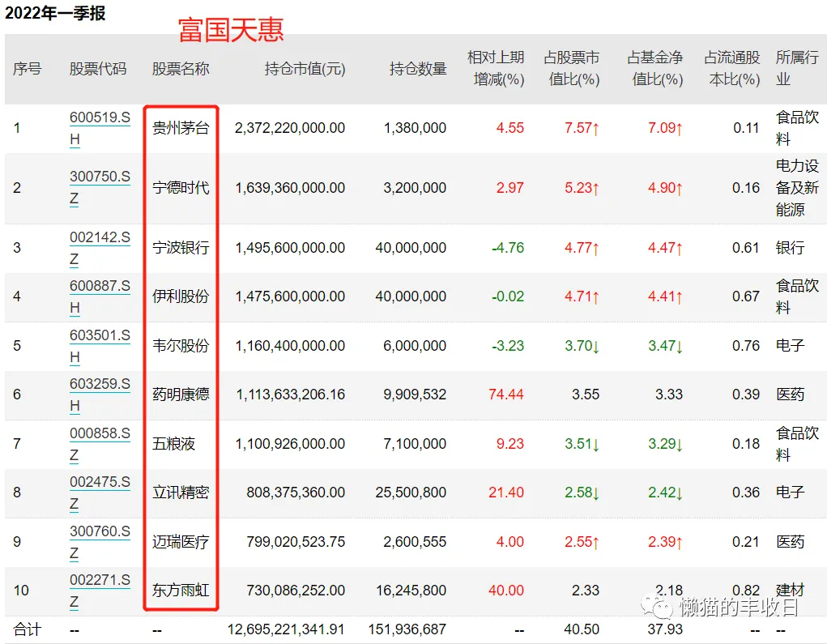The height and width of the screenshot is (644, 827).
Task: Select stock name 伊利股份
Action: (x=181, y=296)
